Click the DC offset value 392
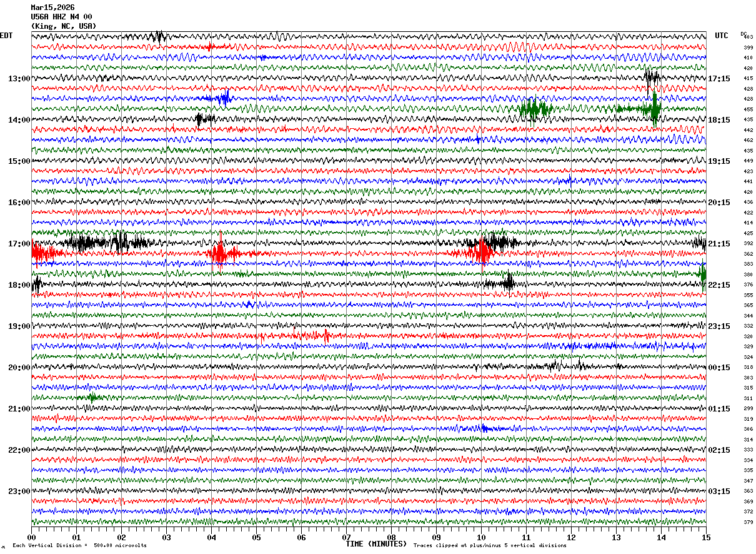The height and width of the screenshot is (554, 756). (x=748, y=244)
